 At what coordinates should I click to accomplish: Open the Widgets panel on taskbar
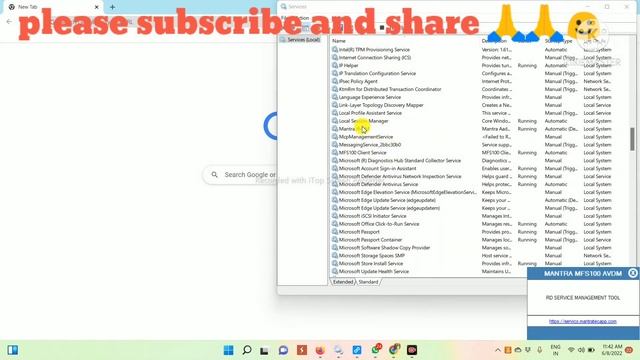pos(13,350)
